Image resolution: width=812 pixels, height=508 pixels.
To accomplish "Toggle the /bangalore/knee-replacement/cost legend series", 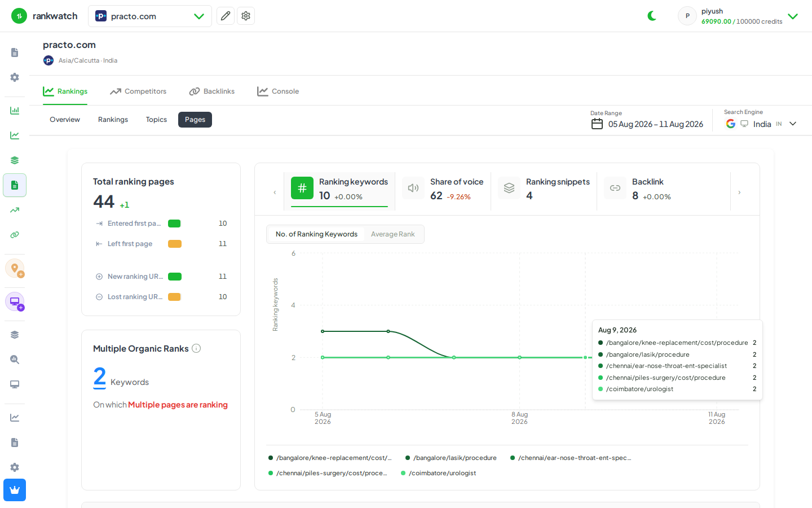I will click(330, 458).
